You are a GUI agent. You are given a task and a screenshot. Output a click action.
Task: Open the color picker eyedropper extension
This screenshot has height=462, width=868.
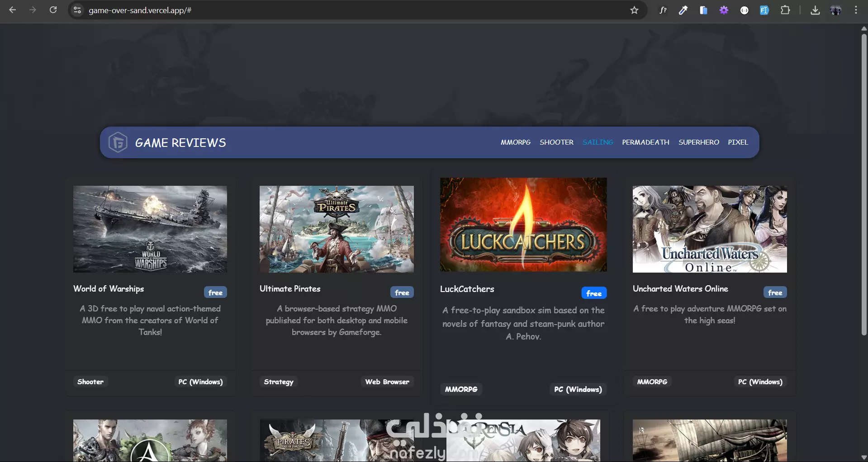683,10
